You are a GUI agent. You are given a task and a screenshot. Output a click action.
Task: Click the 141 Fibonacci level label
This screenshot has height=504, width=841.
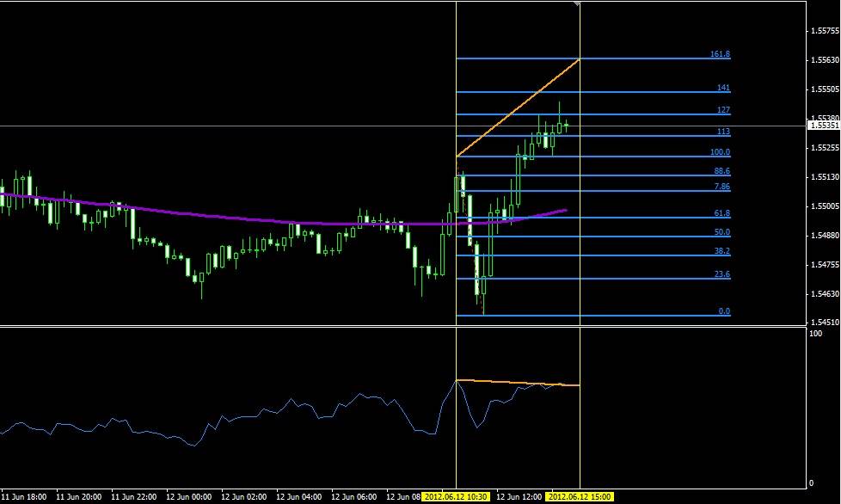[x=722, y=87]
